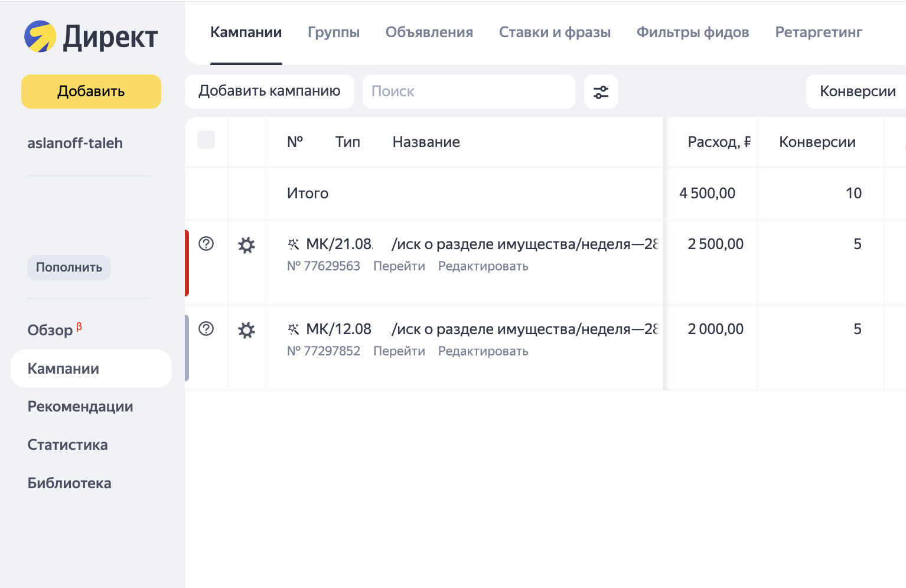The image size is (906, 588).
Task: Open gear settings for campaign МК/12.08
Action: (x=246, y=330)
